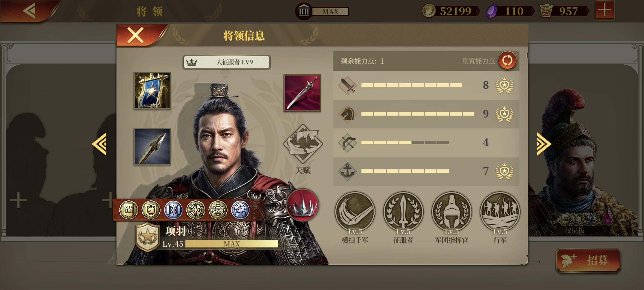Tap the 行军 skill icon

500,212
